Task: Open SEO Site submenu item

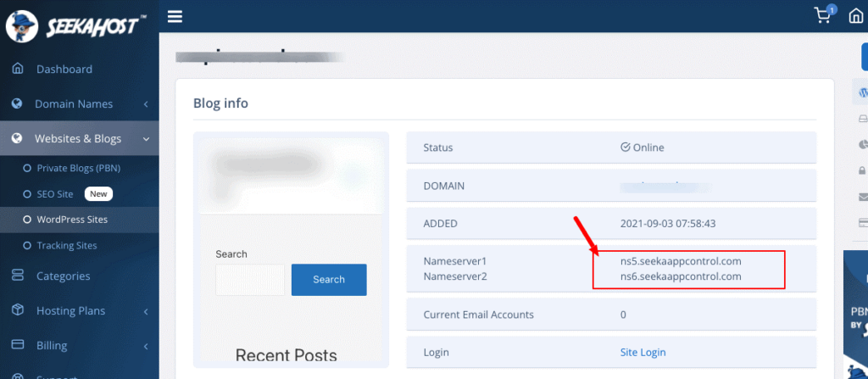Action: [55, 194]
